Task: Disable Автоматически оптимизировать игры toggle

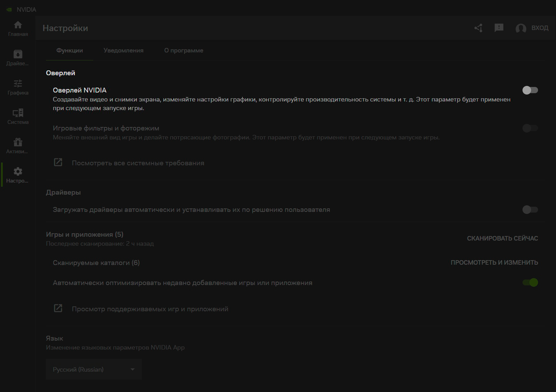Action: (530, 283)
